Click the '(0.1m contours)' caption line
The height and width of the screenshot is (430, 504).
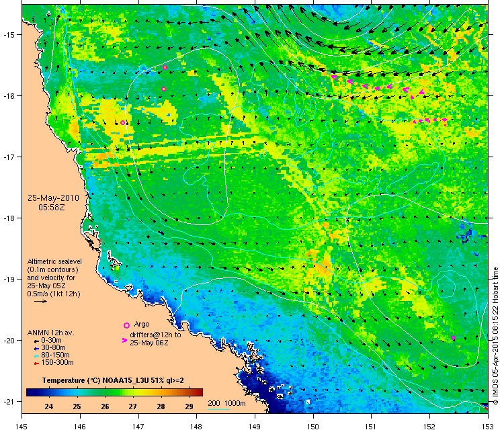(52, 269)
